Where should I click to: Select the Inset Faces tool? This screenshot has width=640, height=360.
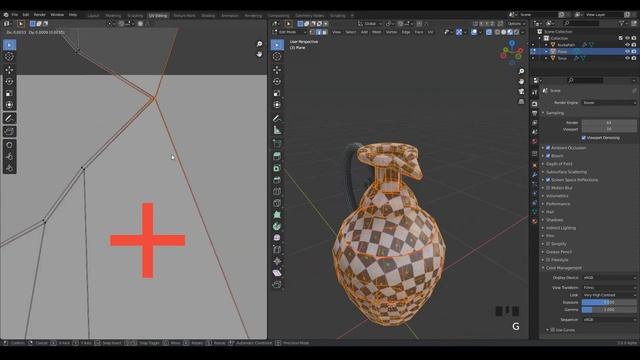pos(277,168)
